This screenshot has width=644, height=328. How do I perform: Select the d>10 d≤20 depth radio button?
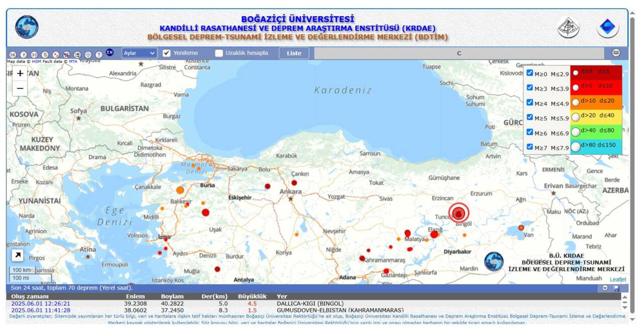point(576,102)
